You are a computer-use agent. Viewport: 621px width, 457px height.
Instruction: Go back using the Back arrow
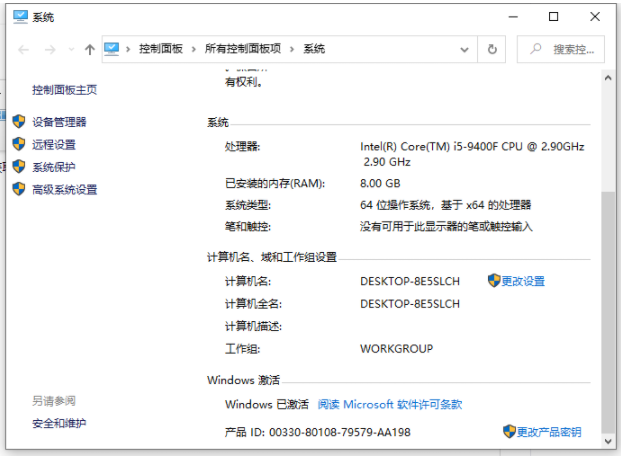(x=23, y=49)
